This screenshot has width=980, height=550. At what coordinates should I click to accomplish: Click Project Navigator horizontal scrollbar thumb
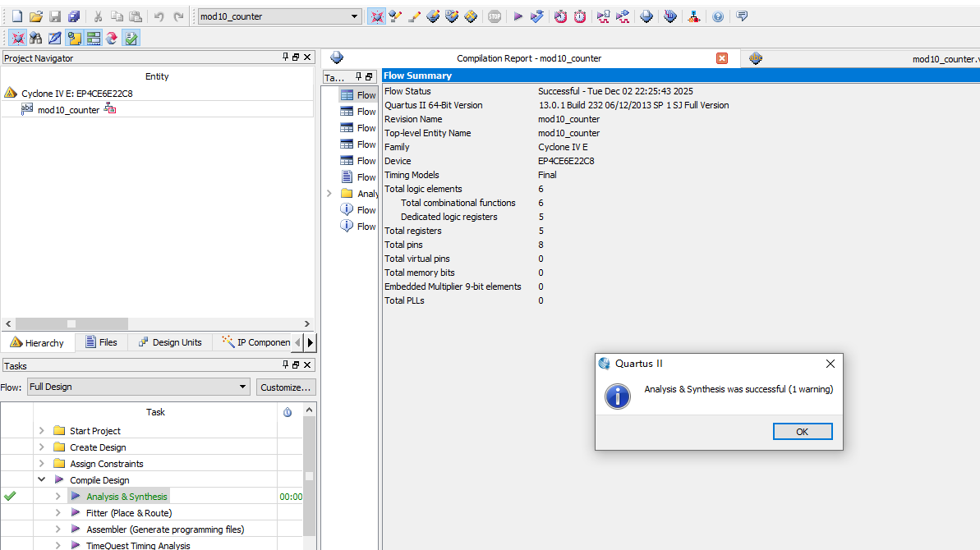point(71,323)
